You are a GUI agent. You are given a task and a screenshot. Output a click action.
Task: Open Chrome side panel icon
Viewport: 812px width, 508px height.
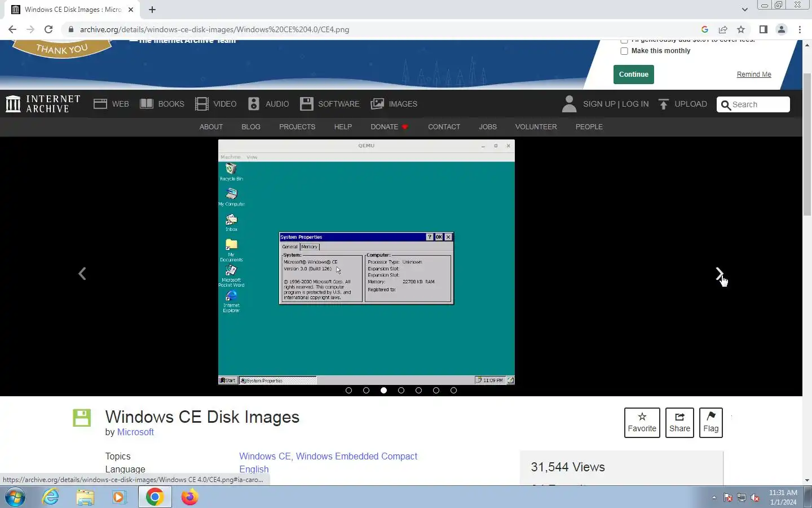click(x=763, y=29)
